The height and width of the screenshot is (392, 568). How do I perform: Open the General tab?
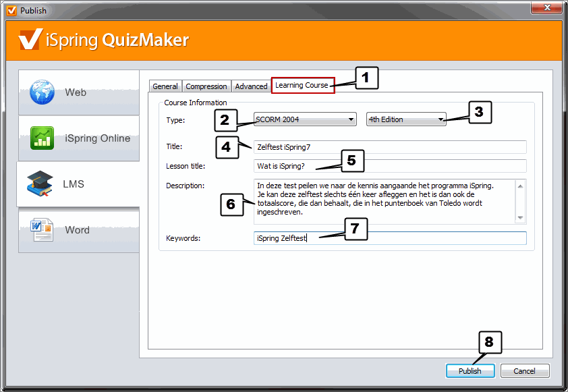165,86
